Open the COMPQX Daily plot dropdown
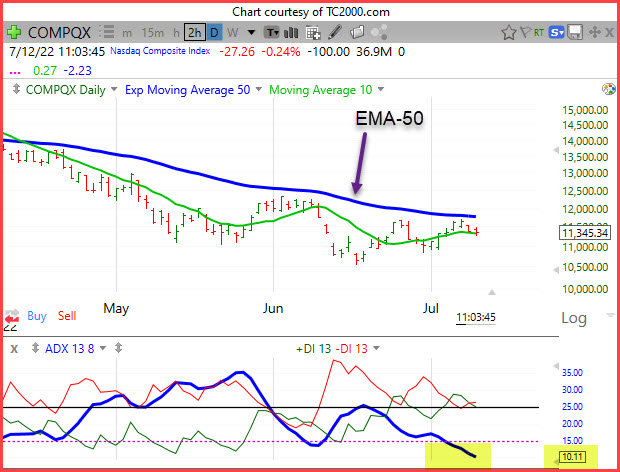 pos(114,89)
